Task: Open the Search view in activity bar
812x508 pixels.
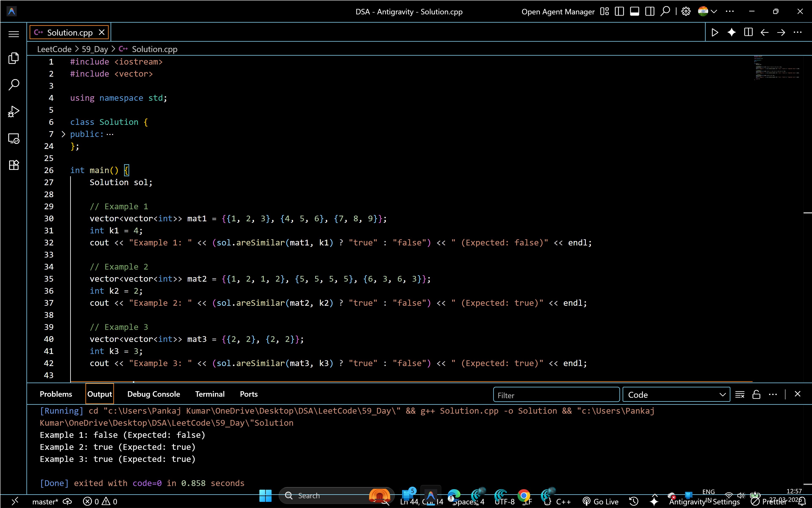Action: tap(14, 85)
